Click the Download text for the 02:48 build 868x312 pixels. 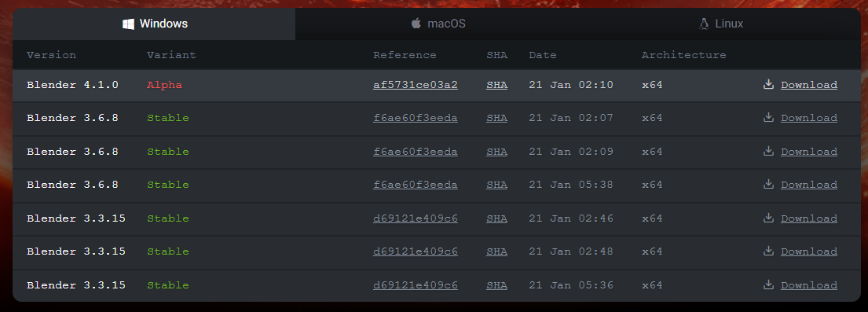point(809,251)
